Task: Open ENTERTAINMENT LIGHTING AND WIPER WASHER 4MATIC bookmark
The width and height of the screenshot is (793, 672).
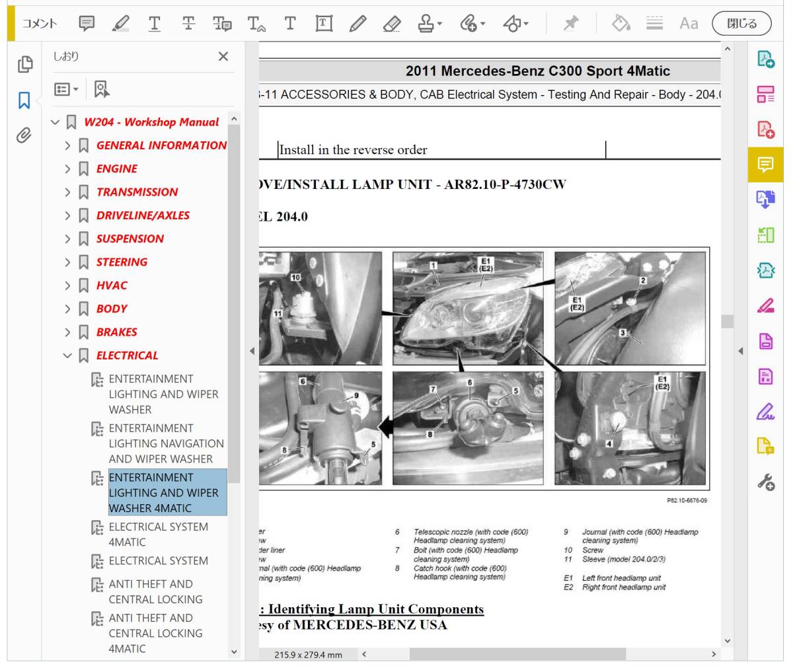Action: click(167, 492)
